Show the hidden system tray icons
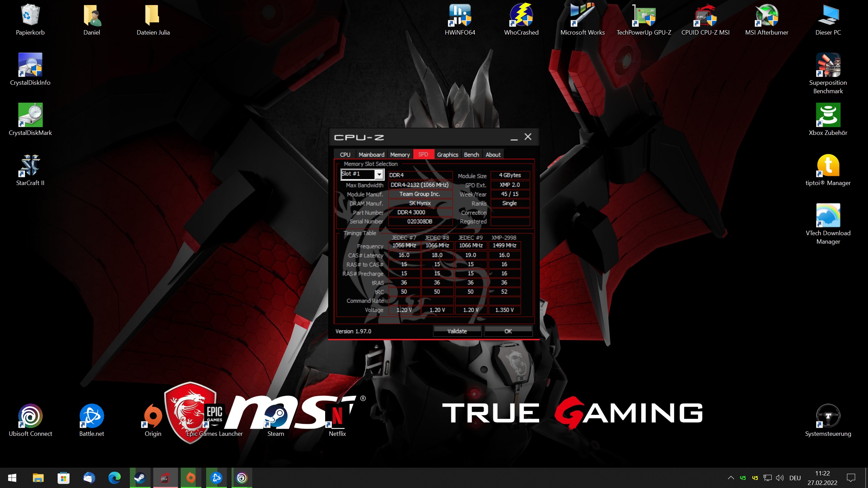The height and width of the screenshot is (488, 868). click(x=731, y=478)
